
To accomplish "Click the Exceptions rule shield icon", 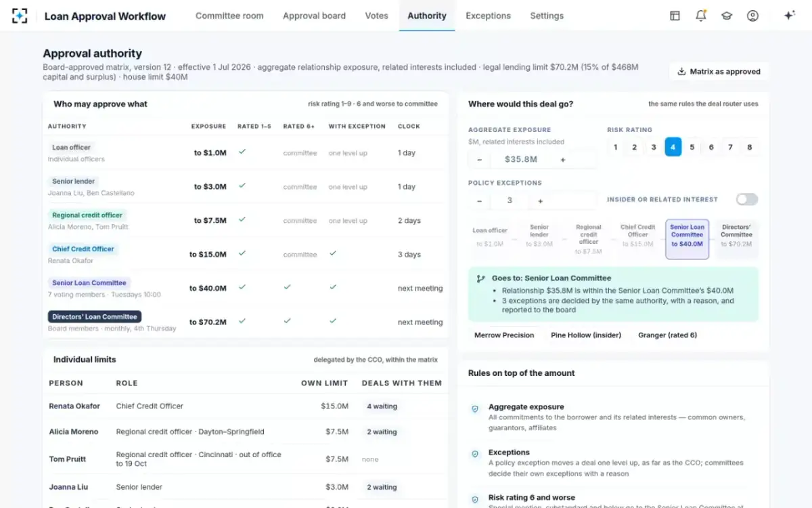I will 475,454.
